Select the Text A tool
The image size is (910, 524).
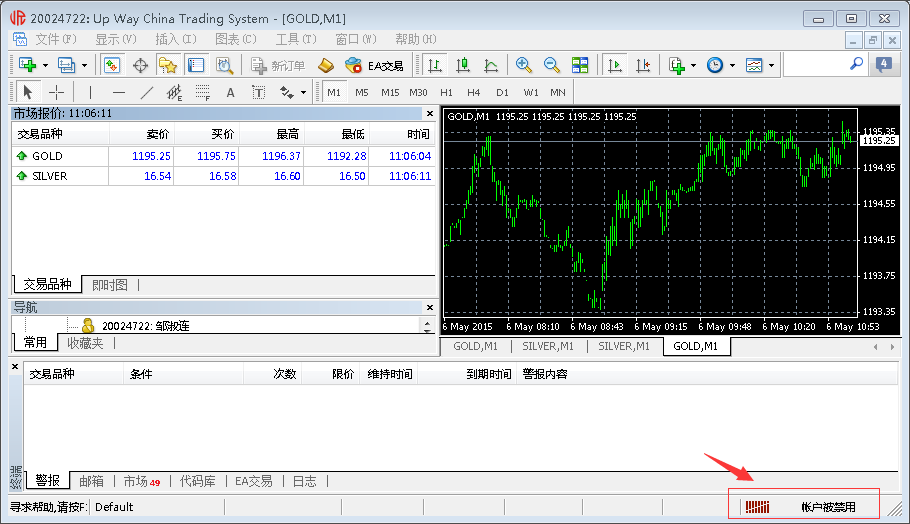(x=230, y=92)
